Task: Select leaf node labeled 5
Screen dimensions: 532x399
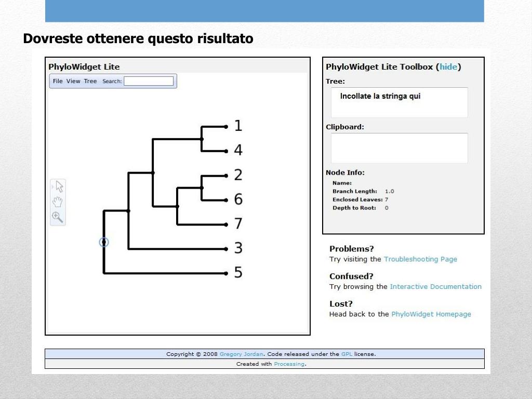Action: point(227,273)
